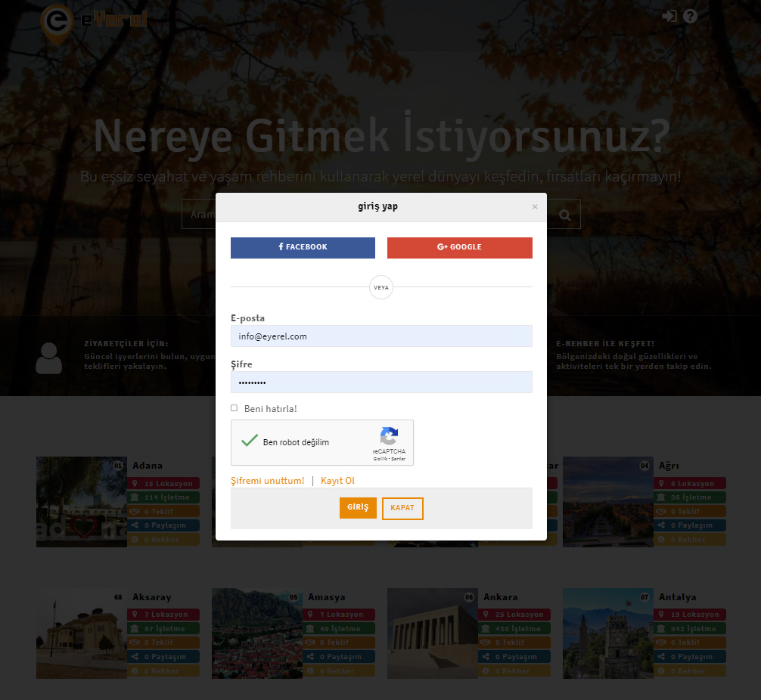761x700 pixels.
Task: Click the reCAPTCHA 'Ben robot değilim' checkmark
Action: [x=250, y=441]
